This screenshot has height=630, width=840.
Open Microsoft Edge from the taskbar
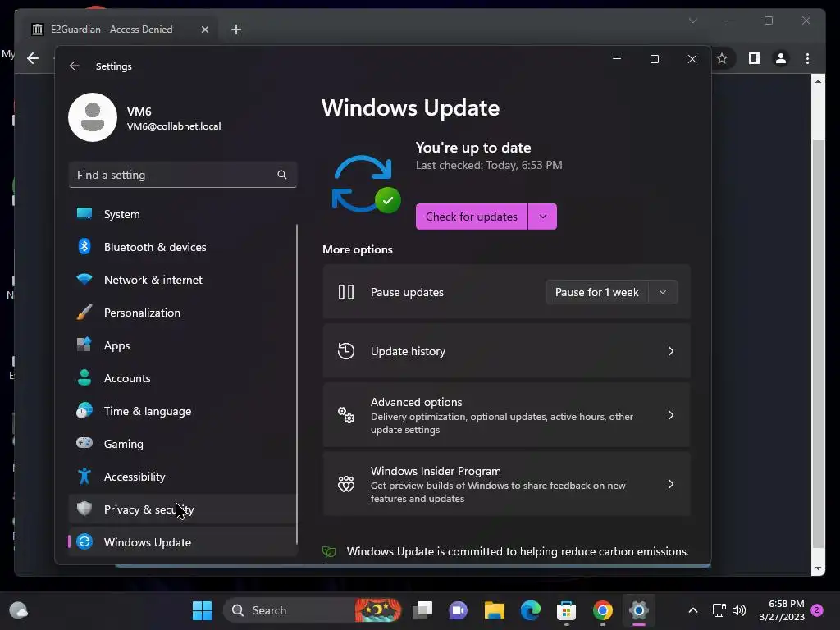point(531,610)
